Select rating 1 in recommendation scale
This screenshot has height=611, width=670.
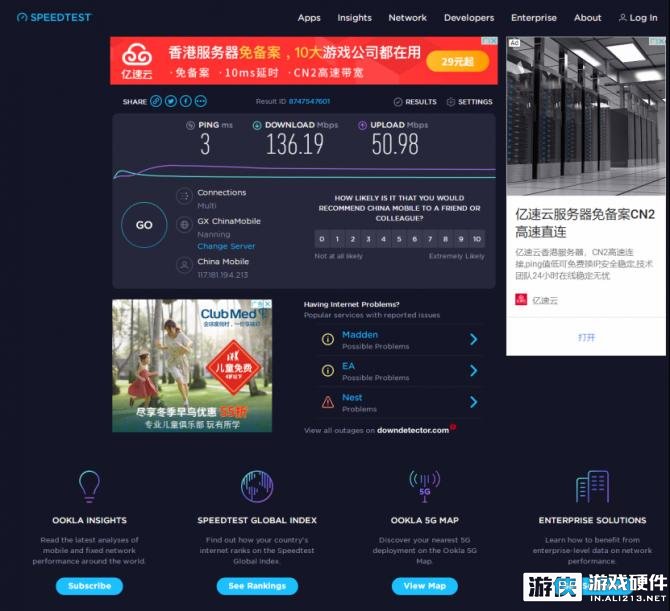point(337,239)
